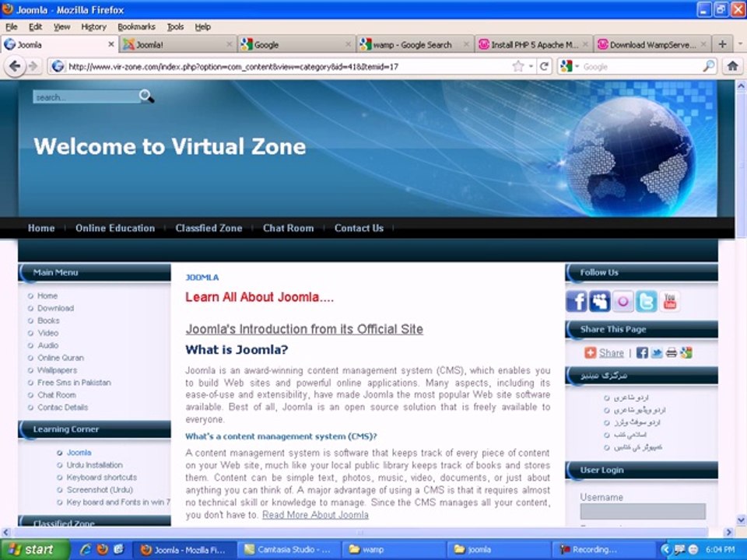This screenshot has width=747, height=560.
Task: Click the URL address bar
Action: (x=288, y=66)
